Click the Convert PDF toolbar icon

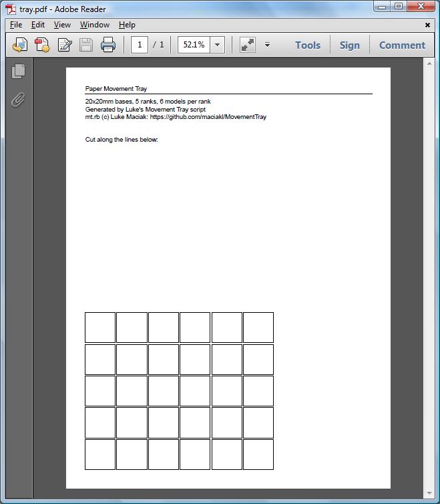tap(42, 45)
